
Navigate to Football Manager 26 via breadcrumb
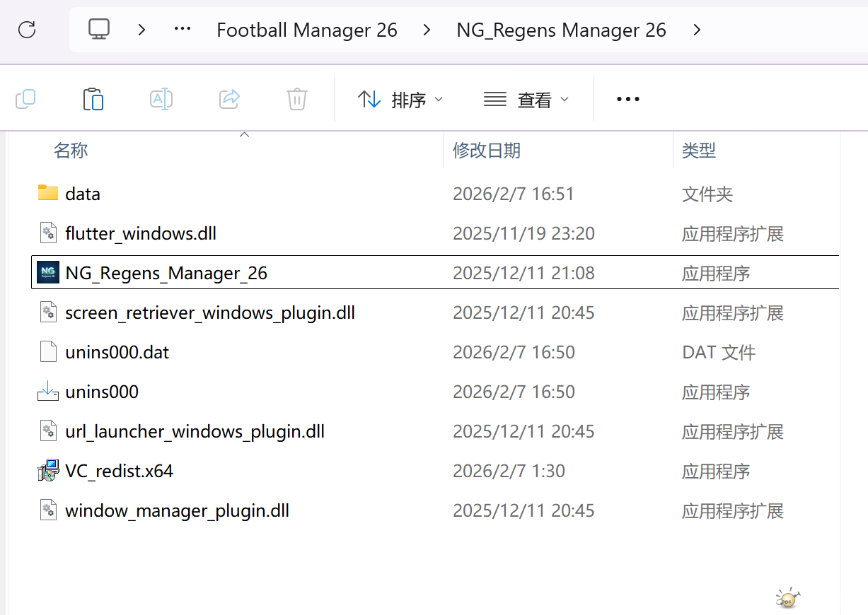307,30
